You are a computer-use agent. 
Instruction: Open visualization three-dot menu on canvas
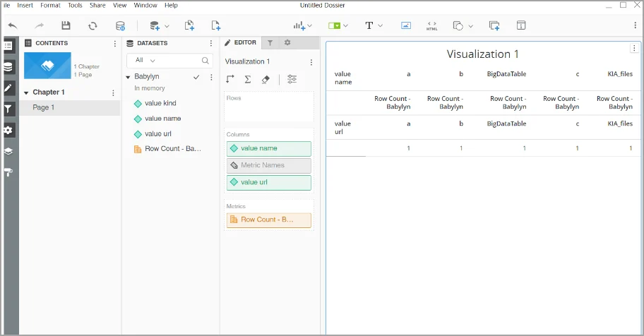(x=634, y=48)
